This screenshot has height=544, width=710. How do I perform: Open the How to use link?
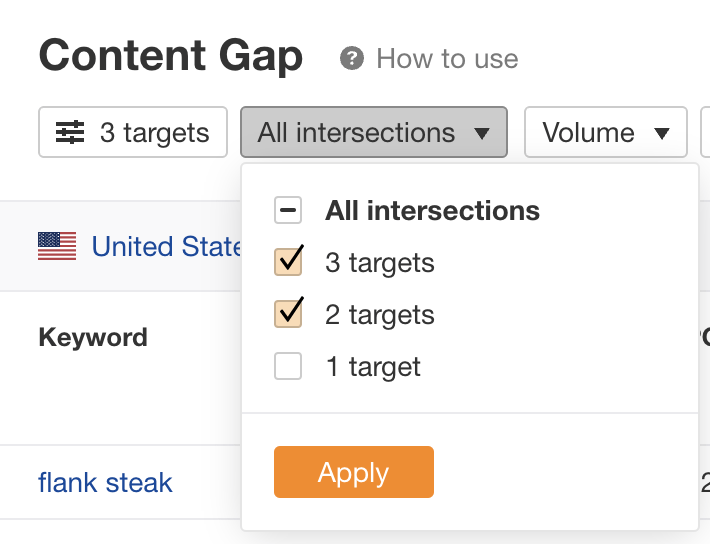point(447,59)
